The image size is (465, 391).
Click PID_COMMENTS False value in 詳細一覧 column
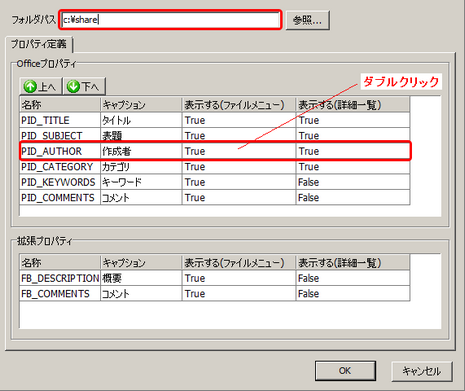353,197
